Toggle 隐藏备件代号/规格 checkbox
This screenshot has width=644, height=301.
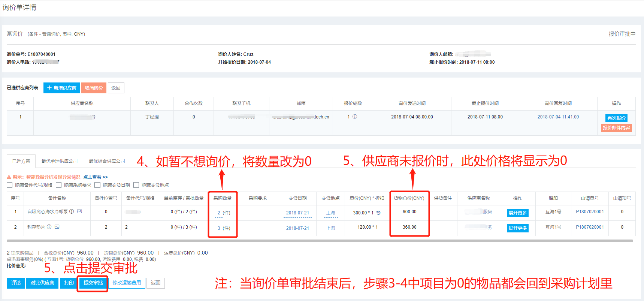pos(10,185)
